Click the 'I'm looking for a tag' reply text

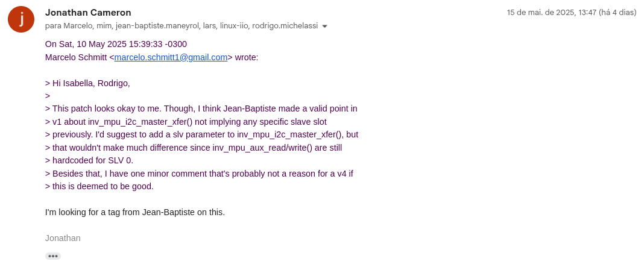(x=135, y=213)
